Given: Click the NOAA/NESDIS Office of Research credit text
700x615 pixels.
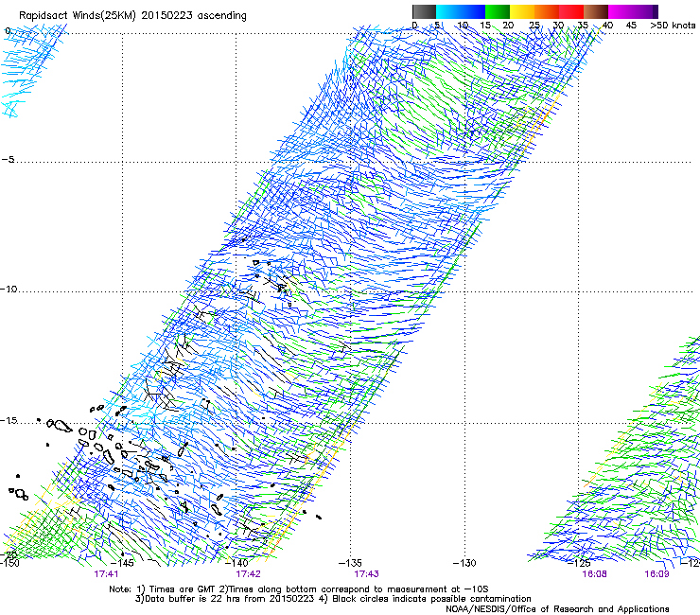Looking at the screenshot, I should click(x=557, y=609).
